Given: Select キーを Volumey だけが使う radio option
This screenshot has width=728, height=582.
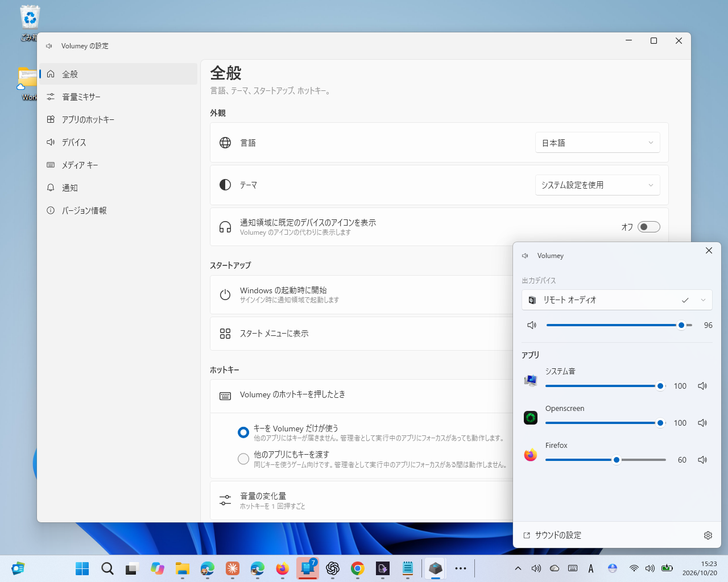Looking at the screenshot, I should 243,433.
